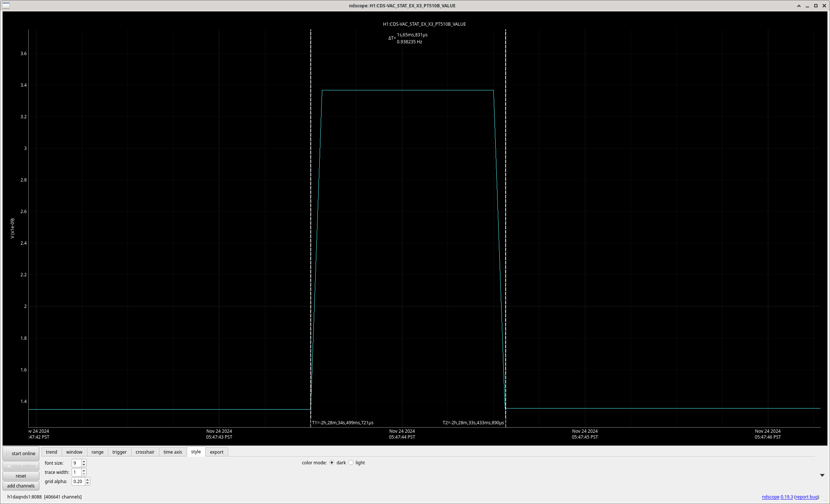
Task: Select the style tab
Action: tap(196, 451)
